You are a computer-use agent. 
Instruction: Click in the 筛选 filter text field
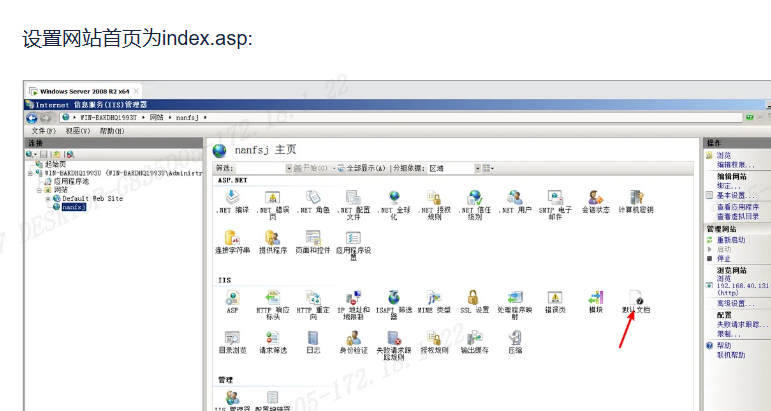[x=261, y=168]
